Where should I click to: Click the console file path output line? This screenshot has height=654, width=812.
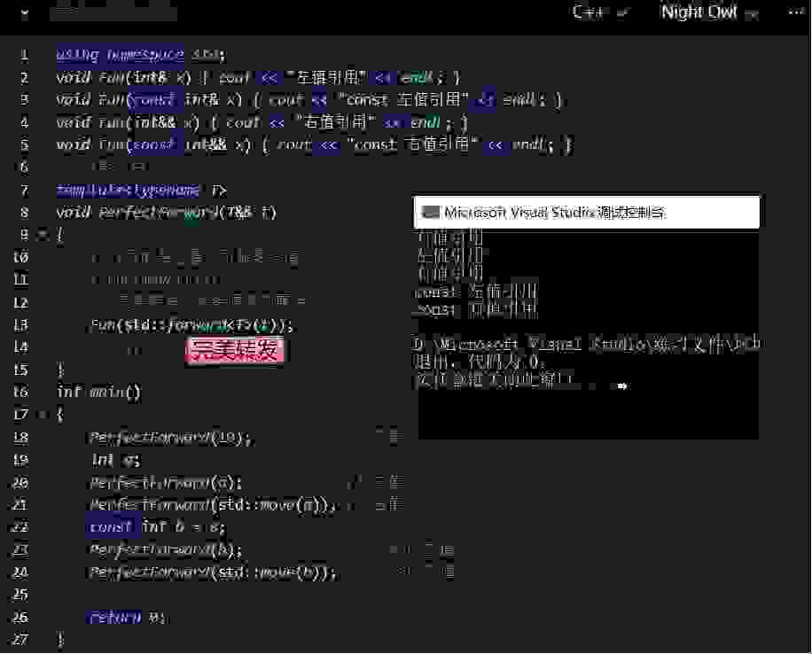[585, 344]
